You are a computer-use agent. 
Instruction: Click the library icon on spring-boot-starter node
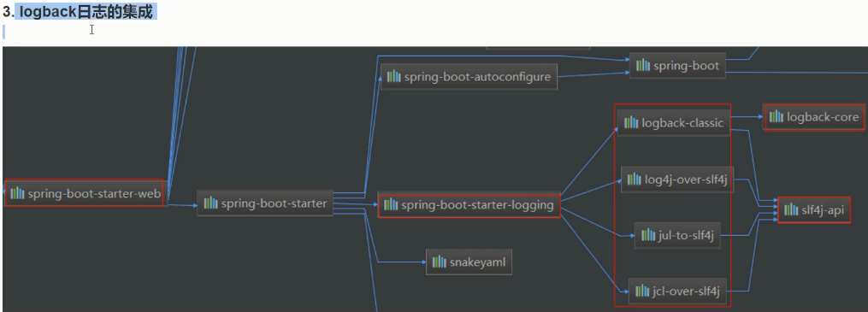coord(210,203)
